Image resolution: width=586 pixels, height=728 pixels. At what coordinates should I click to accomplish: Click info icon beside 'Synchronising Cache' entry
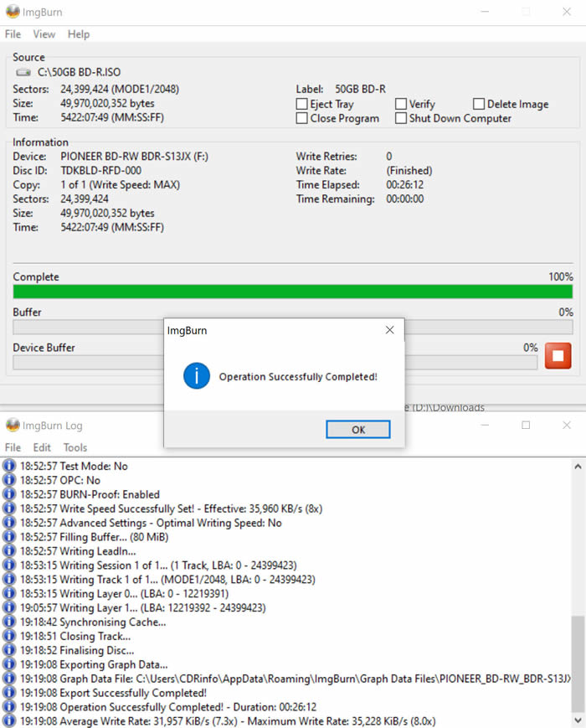(x=9, y=622)
